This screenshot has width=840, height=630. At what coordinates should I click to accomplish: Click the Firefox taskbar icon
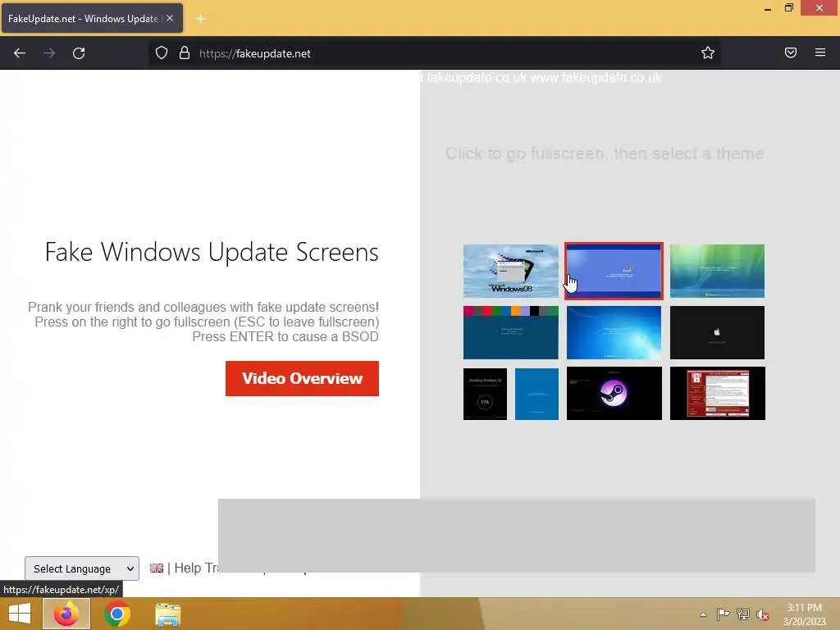(x=66, y=614)
